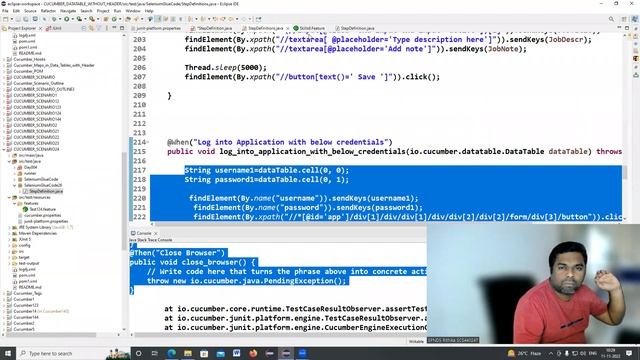Close the StepDefinitions.java editor tab

288,29
